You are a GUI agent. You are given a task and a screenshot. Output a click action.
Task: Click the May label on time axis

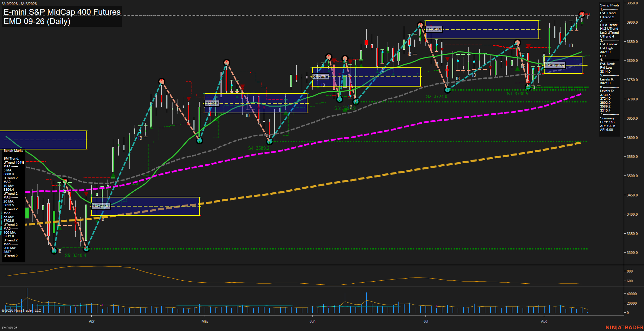coord(205,321)
